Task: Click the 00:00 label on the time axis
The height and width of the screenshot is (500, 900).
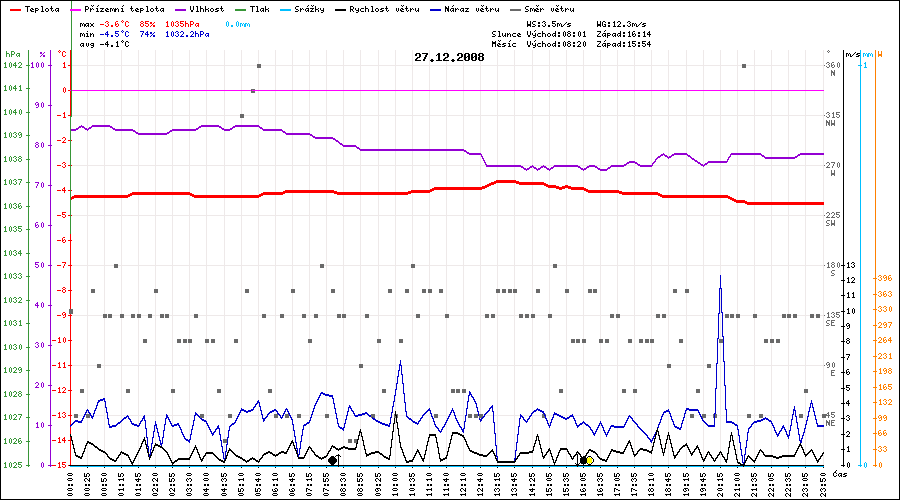Action: [71, 481]
